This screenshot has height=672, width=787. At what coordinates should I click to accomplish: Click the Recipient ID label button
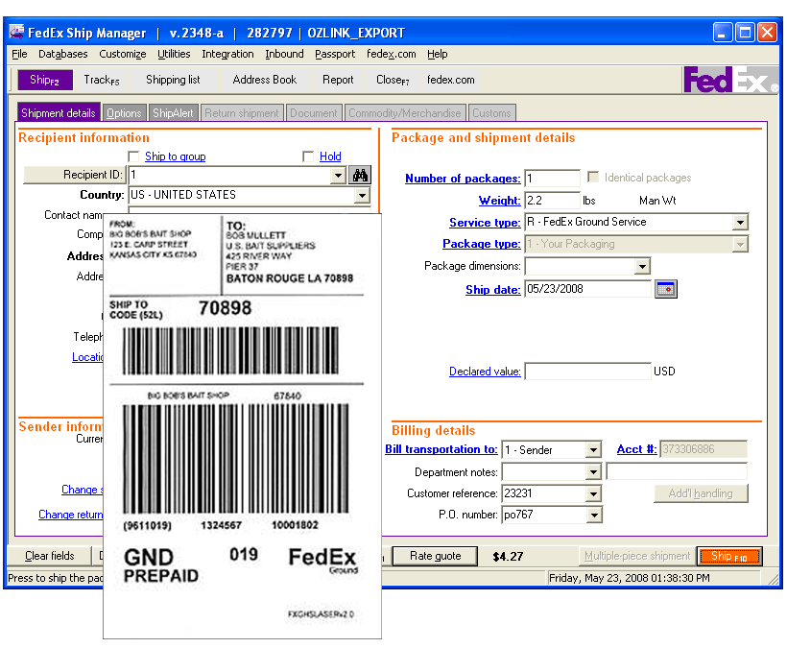coord(74,175)
